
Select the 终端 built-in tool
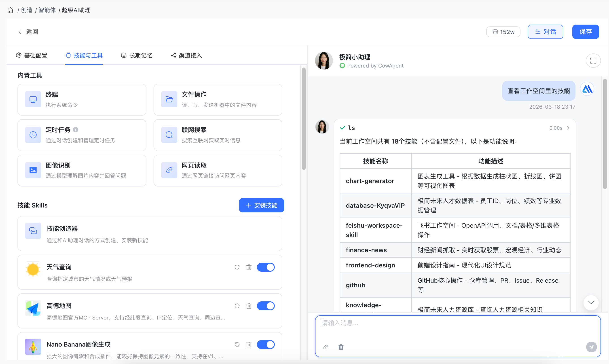tap(82, 99)
